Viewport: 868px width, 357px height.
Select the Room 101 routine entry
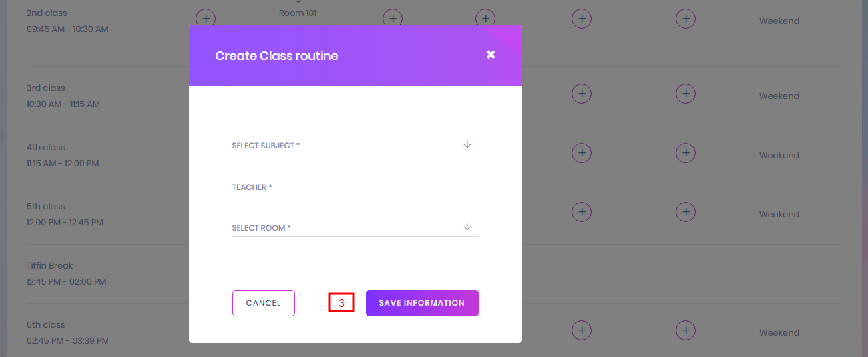pyautogui.click(x=297, y=13)
